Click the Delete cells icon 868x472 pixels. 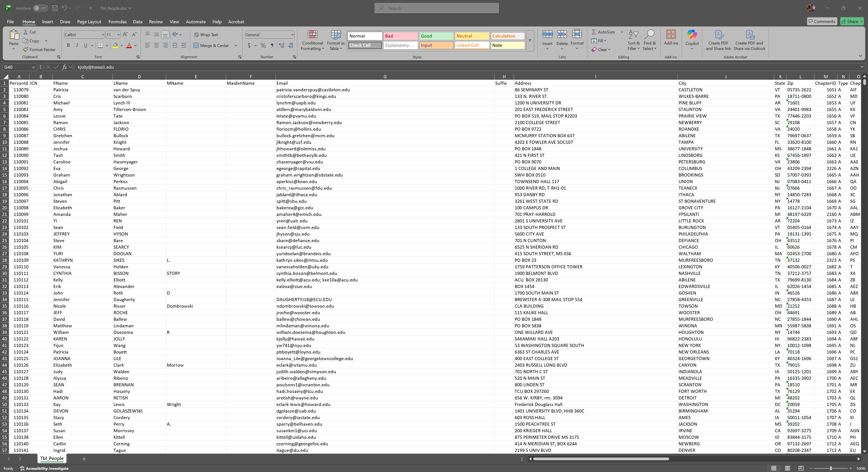[x=562, y=35]
